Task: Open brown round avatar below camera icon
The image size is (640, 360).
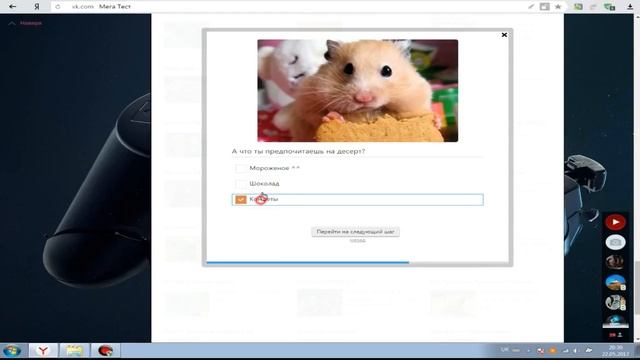Action: click(615, 262)
